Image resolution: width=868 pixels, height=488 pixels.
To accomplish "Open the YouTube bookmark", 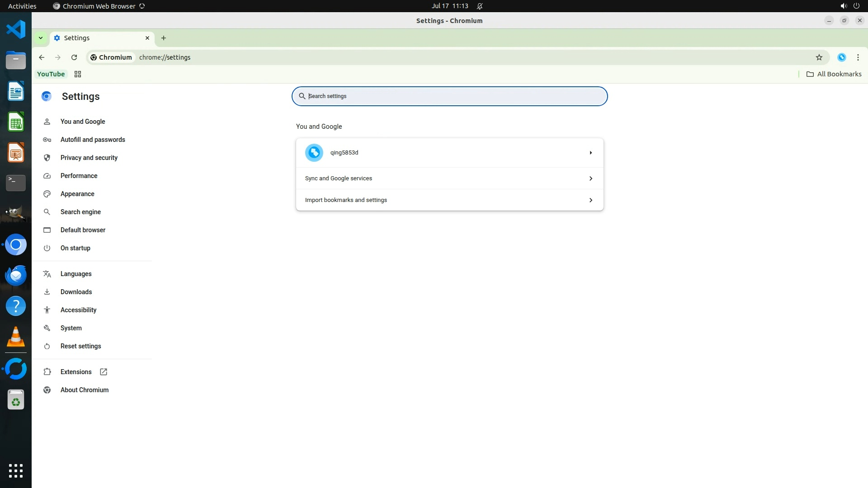I will click(x=51, y=74).
